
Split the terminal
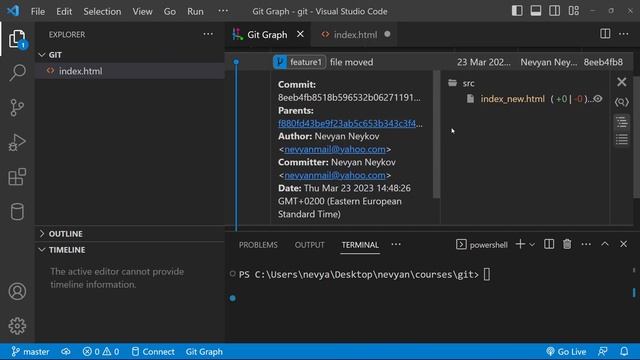point(549,244)
